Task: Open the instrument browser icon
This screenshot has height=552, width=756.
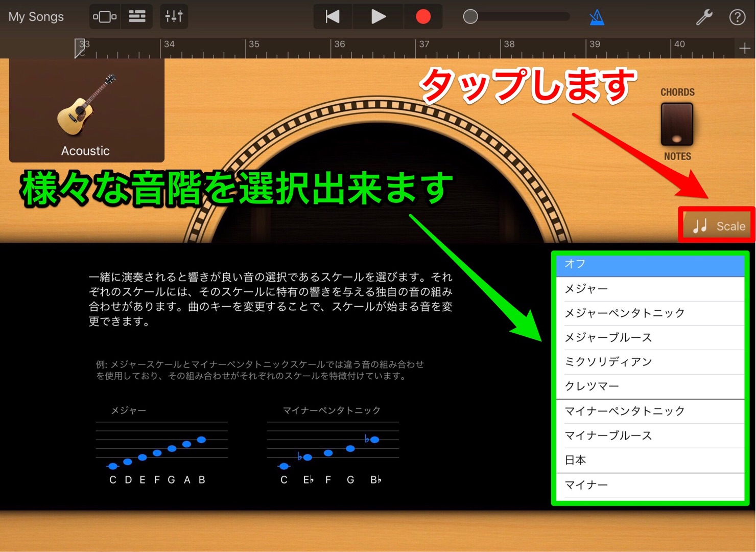Action: (x=105, y=17)
